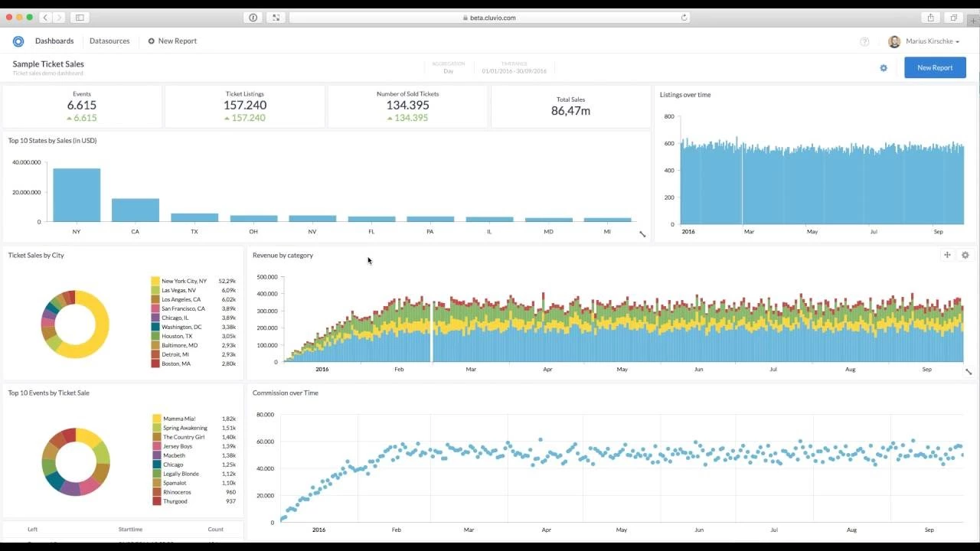
Task: Click the CA bar in states chart
Action: point(136,210)
